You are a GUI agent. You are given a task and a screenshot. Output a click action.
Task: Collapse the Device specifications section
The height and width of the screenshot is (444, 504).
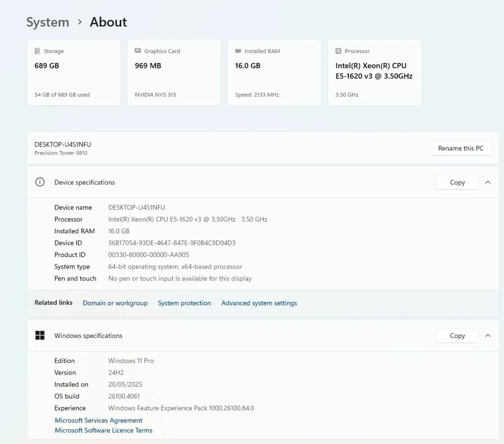coord(488,182)
